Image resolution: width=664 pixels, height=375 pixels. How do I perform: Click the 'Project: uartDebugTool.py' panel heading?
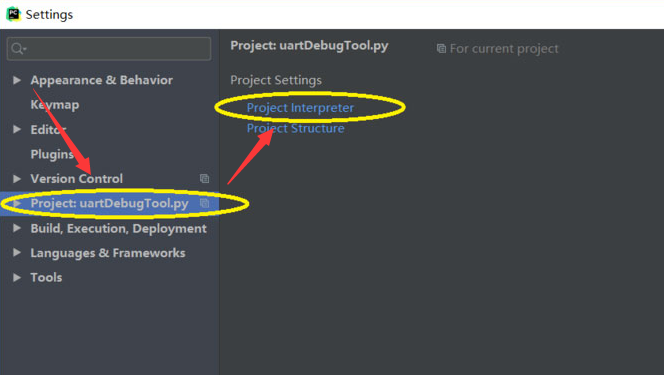pos(309,46)
